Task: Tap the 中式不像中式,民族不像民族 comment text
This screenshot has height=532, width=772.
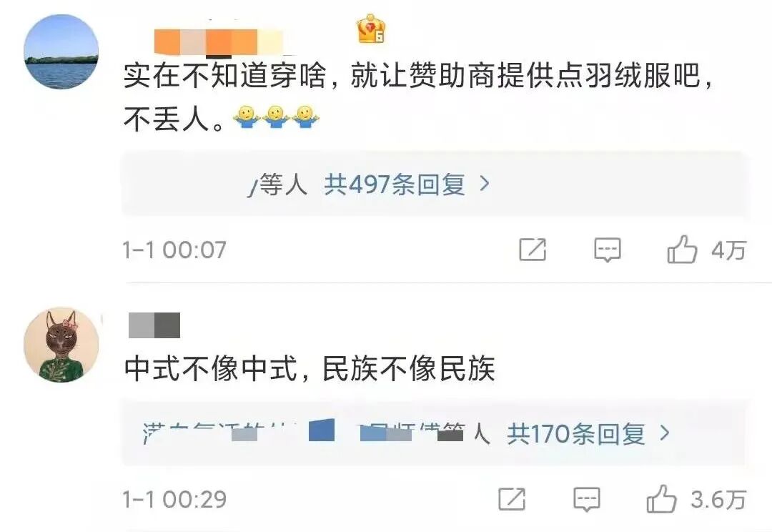Action: click(310, 368)
